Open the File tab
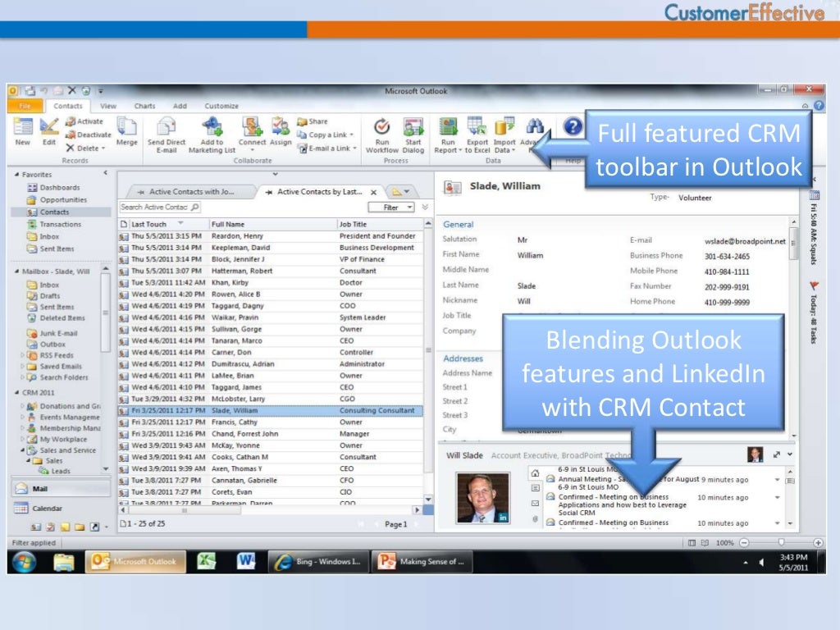 pyautogui.click(x=25, y=106)
